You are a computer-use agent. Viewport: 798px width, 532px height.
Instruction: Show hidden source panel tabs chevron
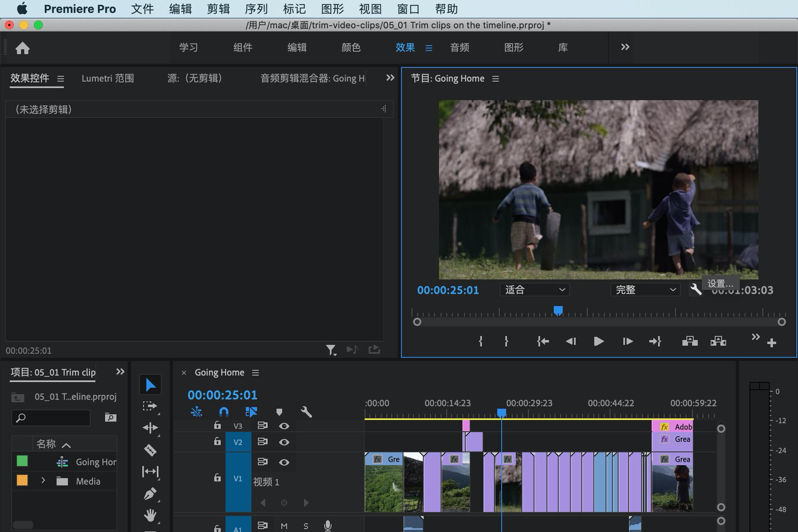coord(390,78)
